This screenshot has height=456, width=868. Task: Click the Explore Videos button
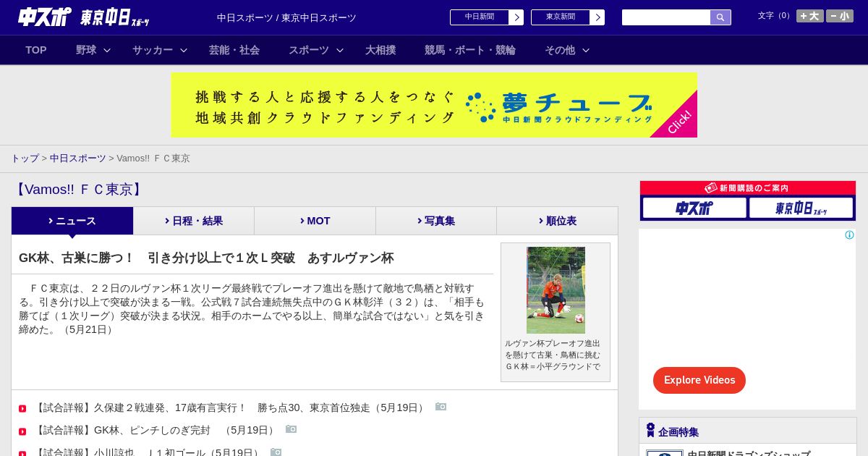(699, 380)
